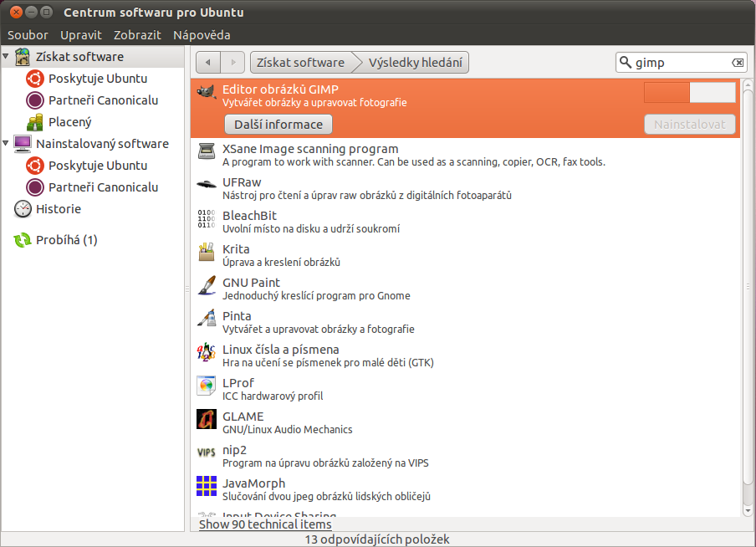756x547 pixels.
Task: Open the Upravit menu
Action: [x=81, y=35]
